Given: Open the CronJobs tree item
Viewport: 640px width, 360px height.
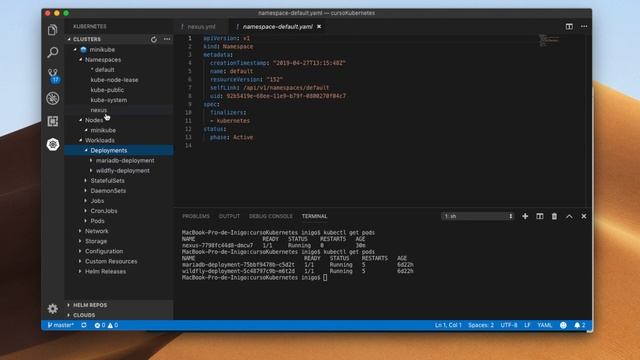Looking at the screenshot, I should click(x=104, y=211).
